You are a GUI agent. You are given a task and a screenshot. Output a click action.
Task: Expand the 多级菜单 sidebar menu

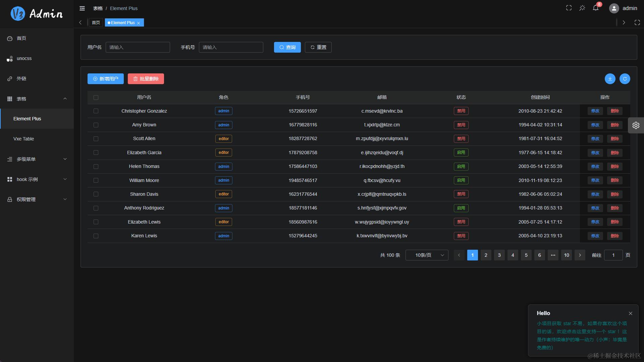37,159
